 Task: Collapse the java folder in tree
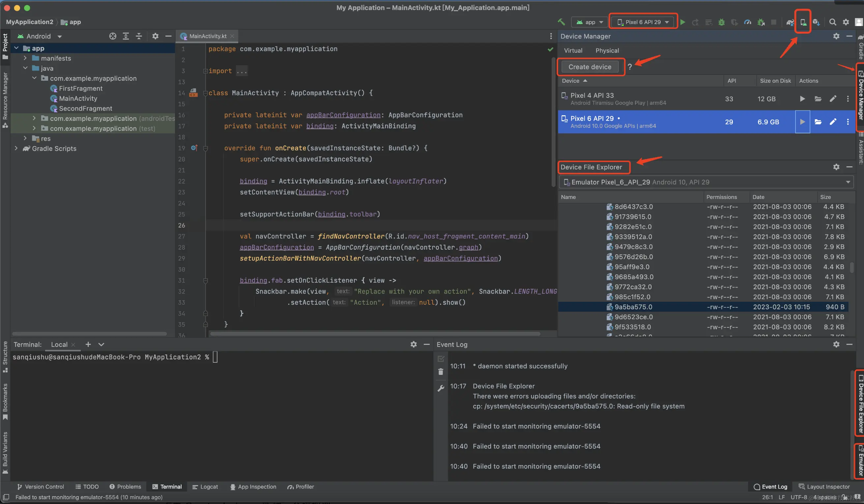point(25,68)
